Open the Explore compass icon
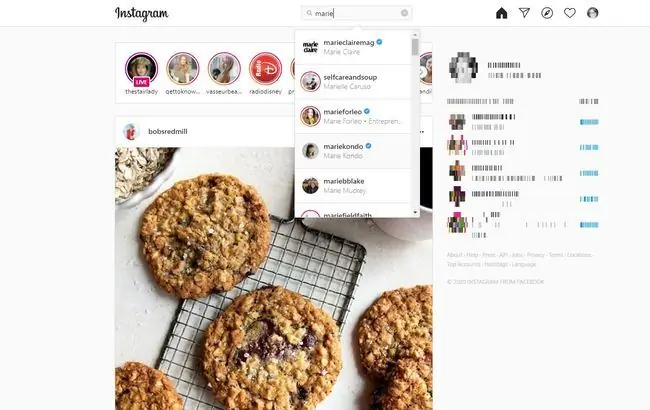Image resolution: width=650 pixels, height=410 pixels. (547, 13)
